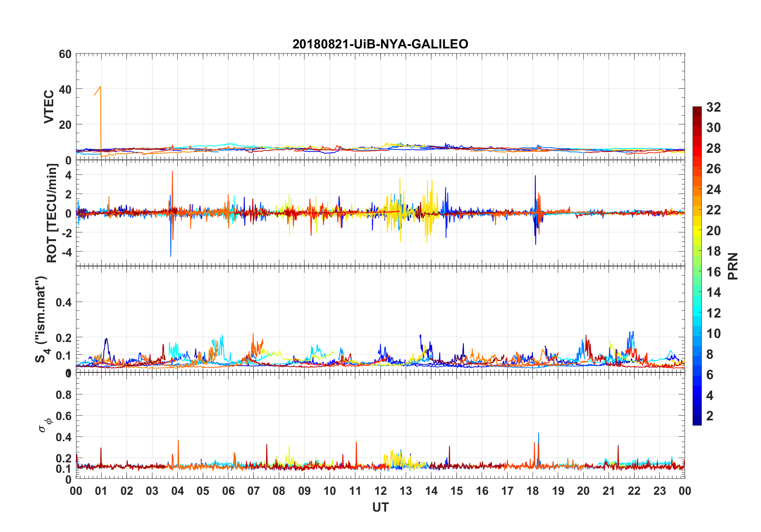Click the sigma-phi y-axis label
Viewport: 761px width, 532px height.
[45, 425]
